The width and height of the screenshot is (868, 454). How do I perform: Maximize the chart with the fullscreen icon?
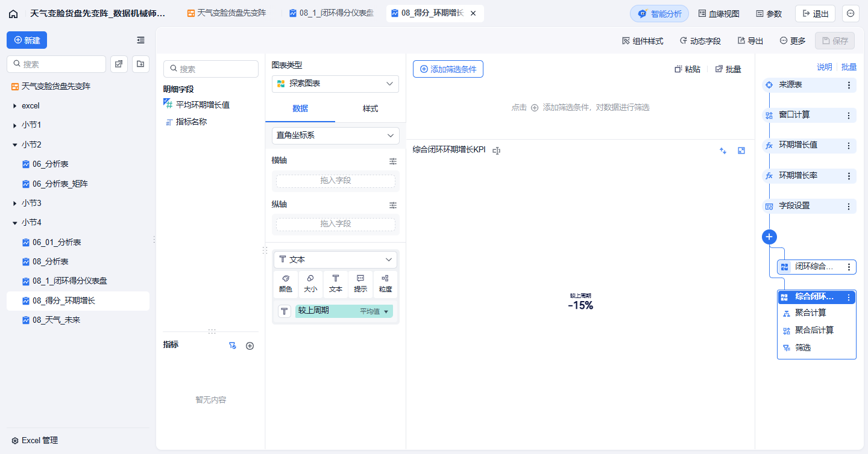pos(741,151)
